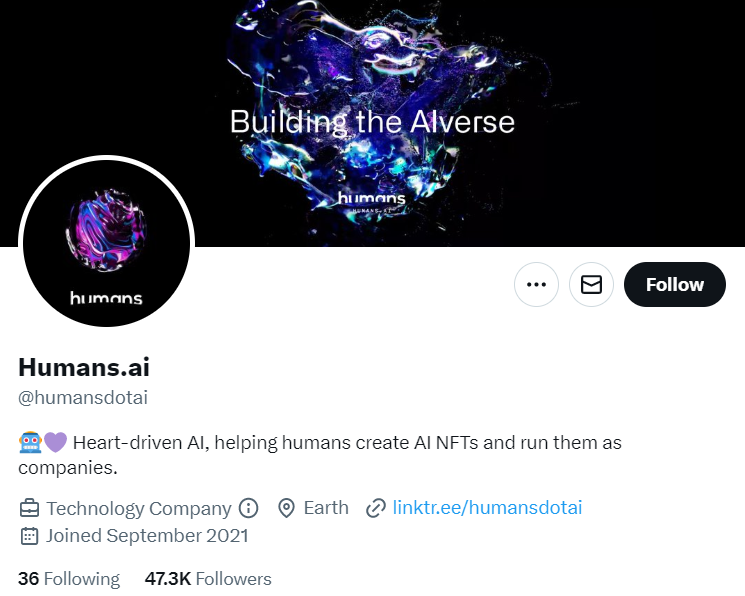Open the linktr.ee/humansdotai link

coord(487,508)
